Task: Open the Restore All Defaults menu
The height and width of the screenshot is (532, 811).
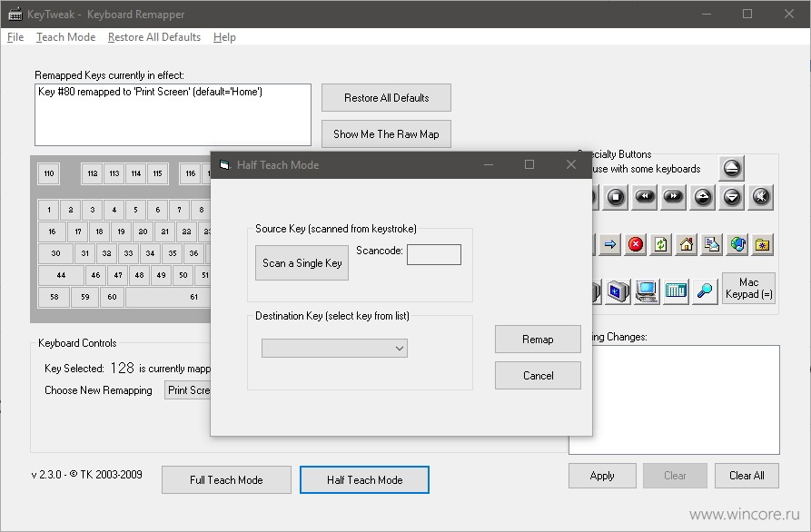Action: [154, 37]
